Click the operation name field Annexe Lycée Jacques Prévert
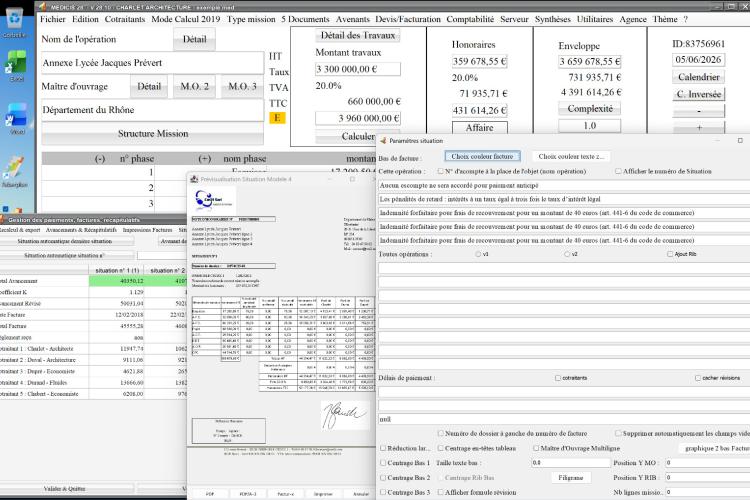 pos(153,63)
